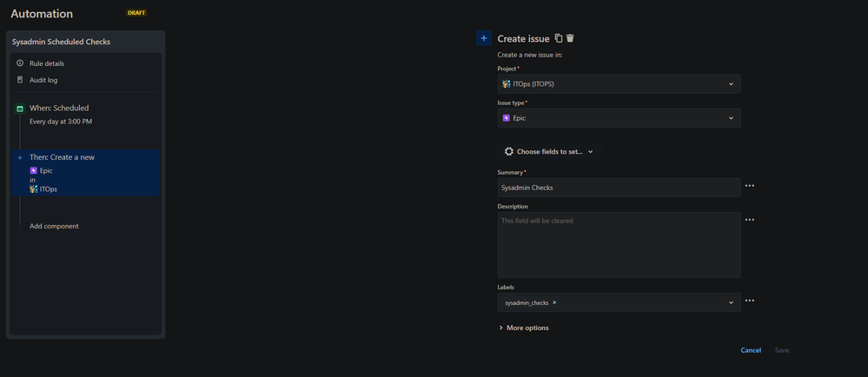Click the Epic icon in the rule sidebar
This screenshot has width=868, height=377.
tap(33, 170)
